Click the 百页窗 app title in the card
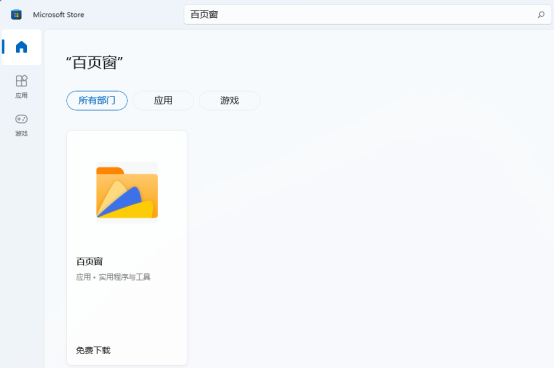This screenshot has height=369, width=554. coord(89,262)
